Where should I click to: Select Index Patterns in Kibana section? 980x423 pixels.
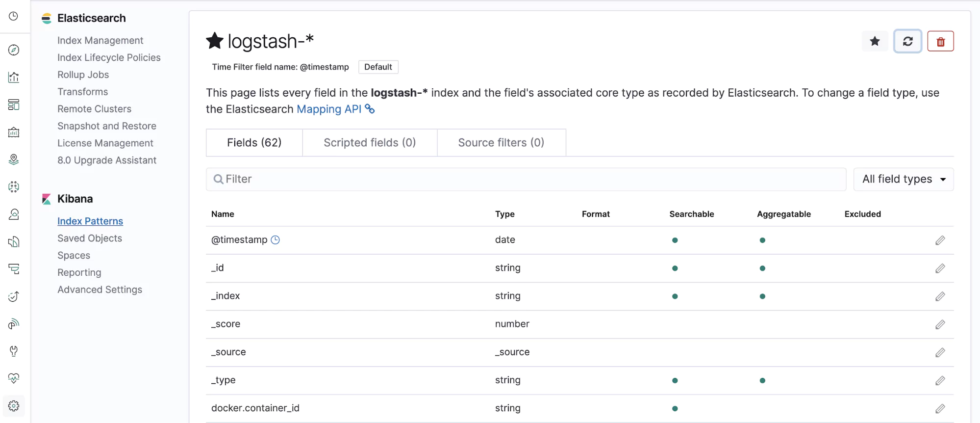click(90, 221)
